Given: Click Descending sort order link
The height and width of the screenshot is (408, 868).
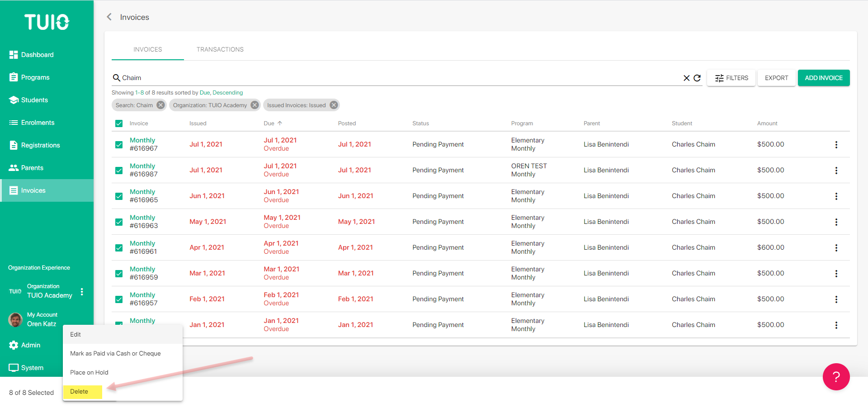Looking at the screenshot, I should click(x=228, y=93).
